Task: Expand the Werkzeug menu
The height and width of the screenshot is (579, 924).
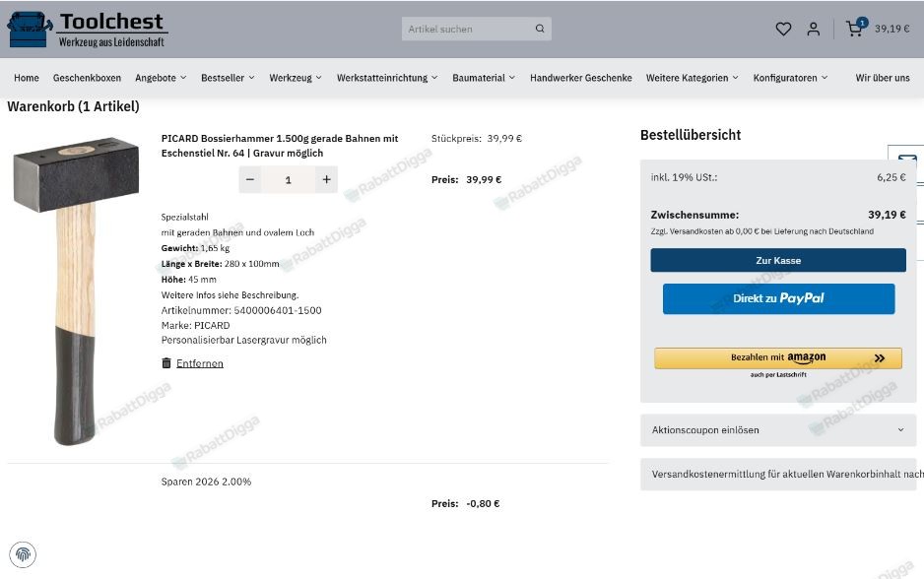Action: [296, 78]
